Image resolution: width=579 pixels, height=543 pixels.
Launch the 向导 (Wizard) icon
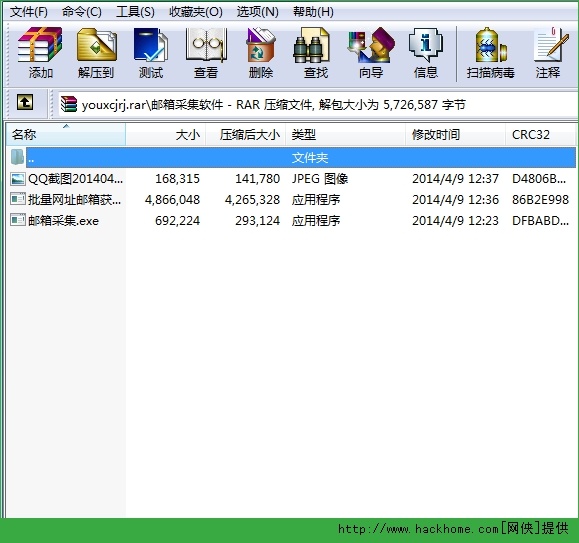371,53
